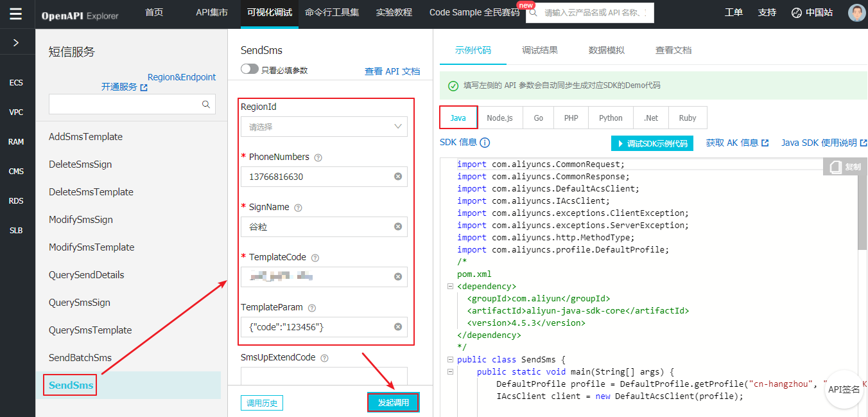
Task: Open the RegionId dropdown
Action: click(x=324, y=127)
